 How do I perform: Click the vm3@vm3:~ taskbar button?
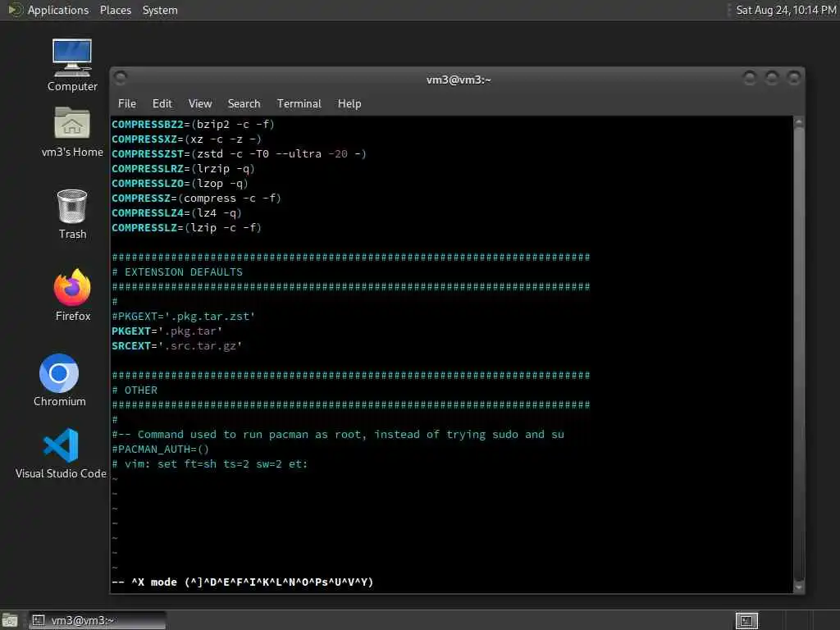coord(98,620)
